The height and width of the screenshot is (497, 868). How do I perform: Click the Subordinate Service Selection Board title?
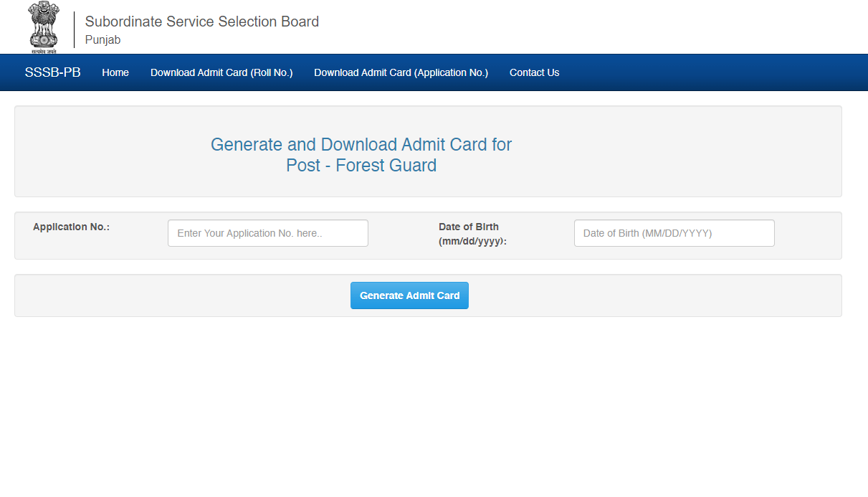(x=201, y=22)
